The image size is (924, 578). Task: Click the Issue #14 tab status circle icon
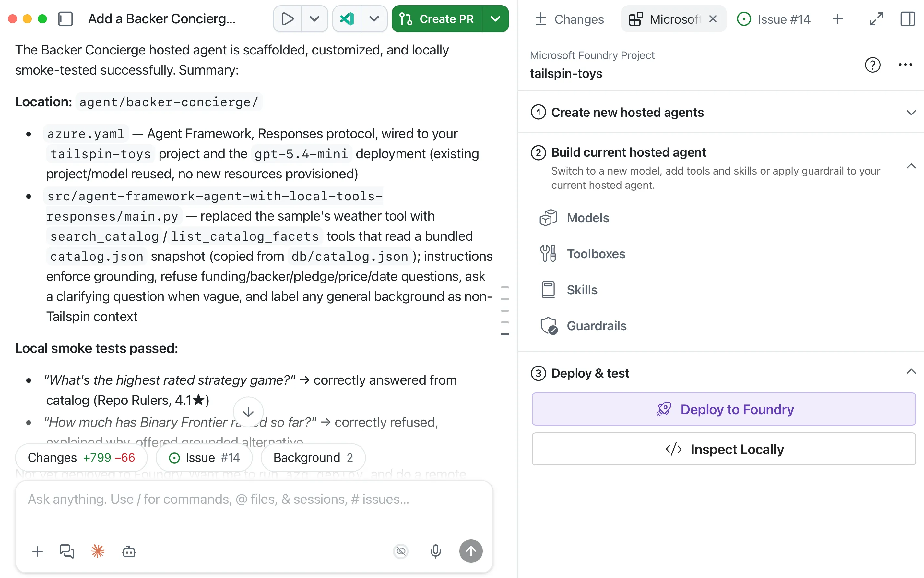click(x=744, y=19)
